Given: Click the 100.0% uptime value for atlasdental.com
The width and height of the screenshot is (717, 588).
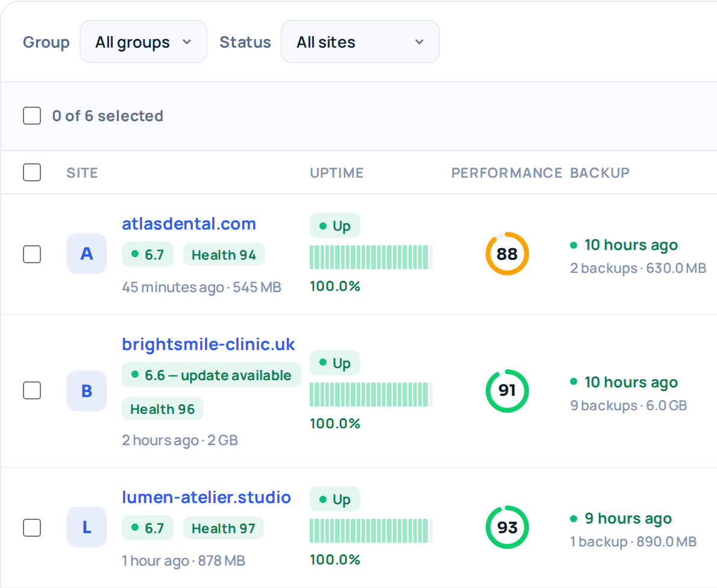Looking at the screenshot, I should point(335,286).
